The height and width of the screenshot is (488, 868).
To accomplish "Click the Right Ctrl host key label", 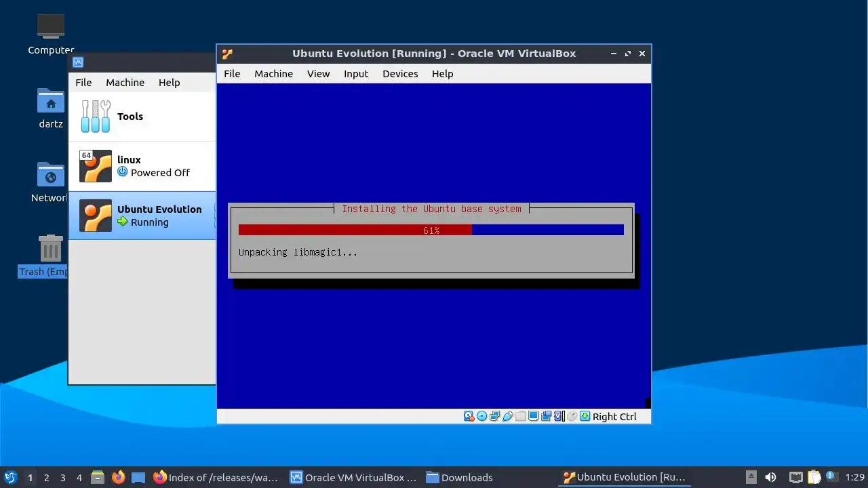I will 614,417.
